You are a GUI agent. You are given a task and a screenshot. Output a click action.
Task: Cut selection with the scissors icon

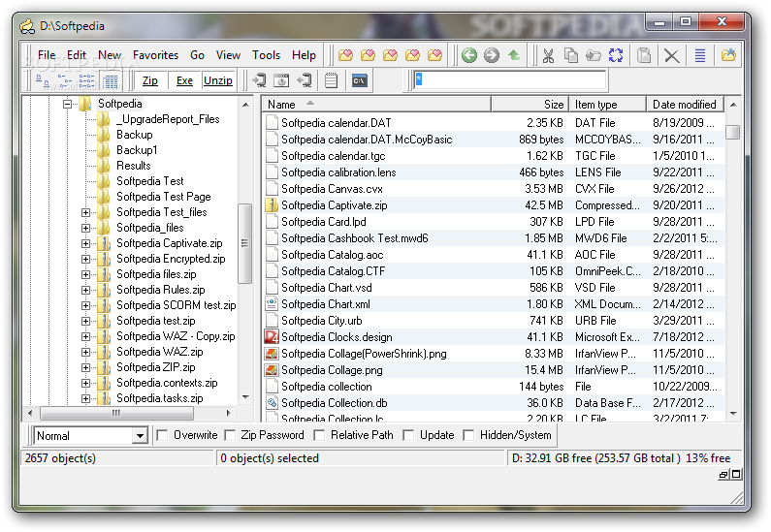click(548, 55)
